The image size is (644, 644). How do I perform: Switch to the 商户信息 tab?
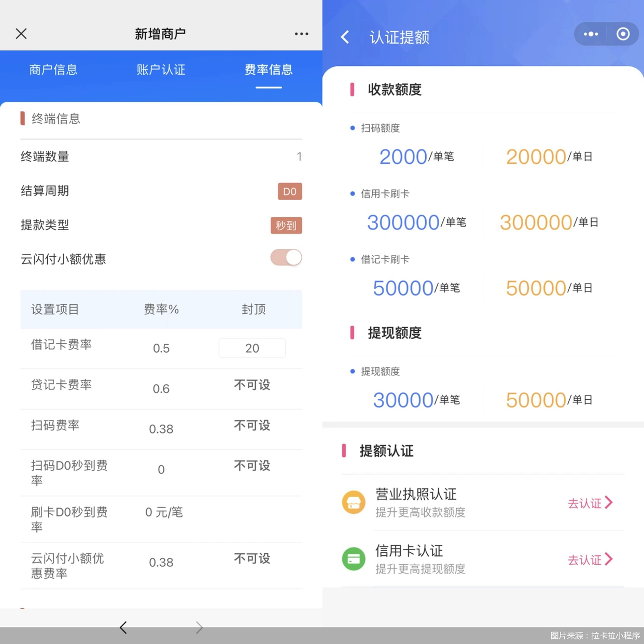pos(53,70)
